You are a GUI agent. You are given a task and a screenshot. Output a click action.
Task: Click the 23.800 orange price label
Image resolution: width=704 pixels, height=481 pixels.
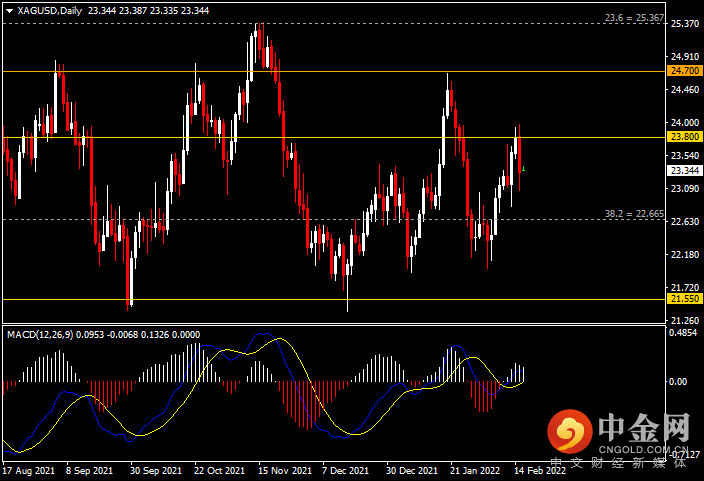(x=684, y=137)
